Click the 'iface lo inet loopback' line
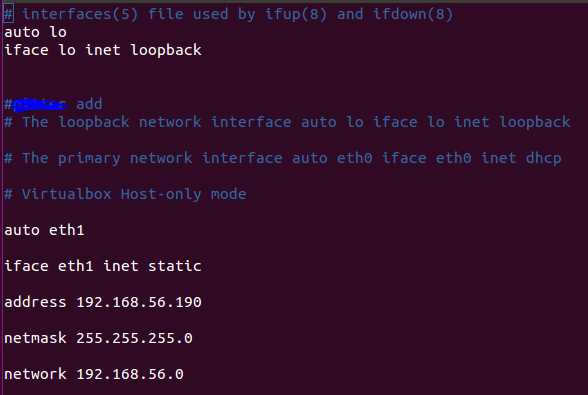 [103, 50]
